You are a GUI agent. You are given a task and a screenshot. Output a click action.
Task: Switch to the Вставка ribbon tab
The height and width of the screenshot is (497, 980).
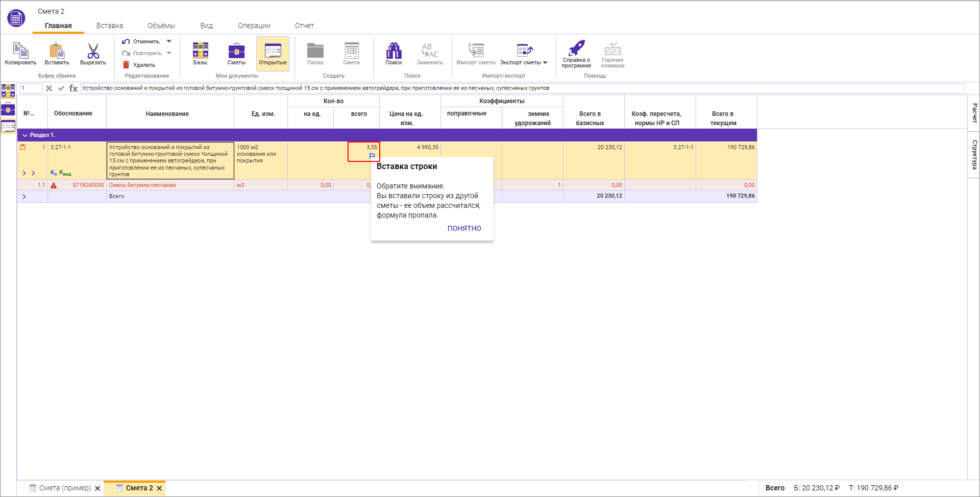pos(110,26)
